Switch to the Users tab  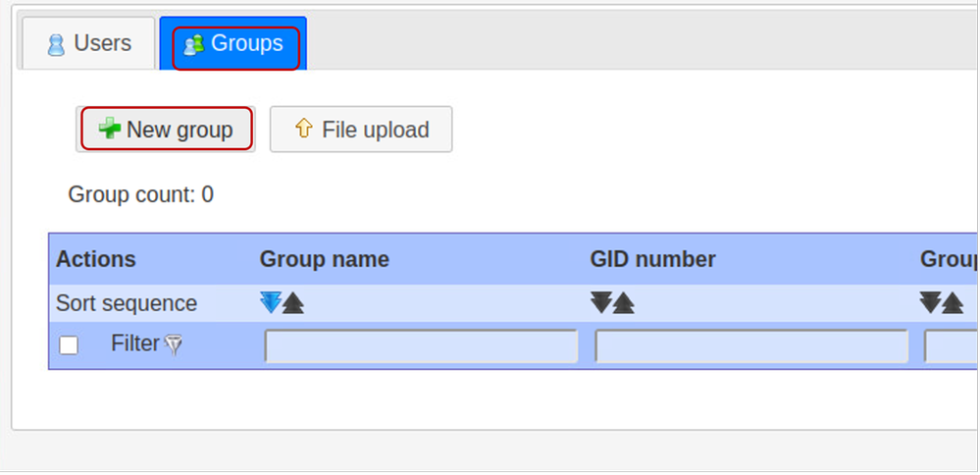(88, 43)
